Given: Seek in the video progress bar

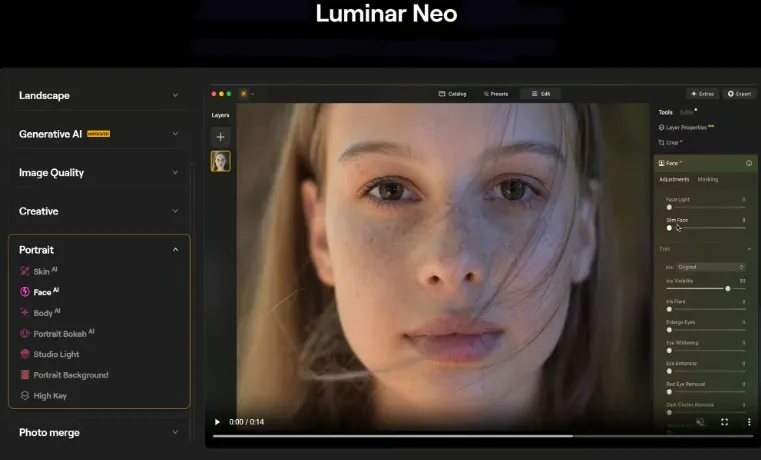Looking at the screenshot, I should click(482, 436).
